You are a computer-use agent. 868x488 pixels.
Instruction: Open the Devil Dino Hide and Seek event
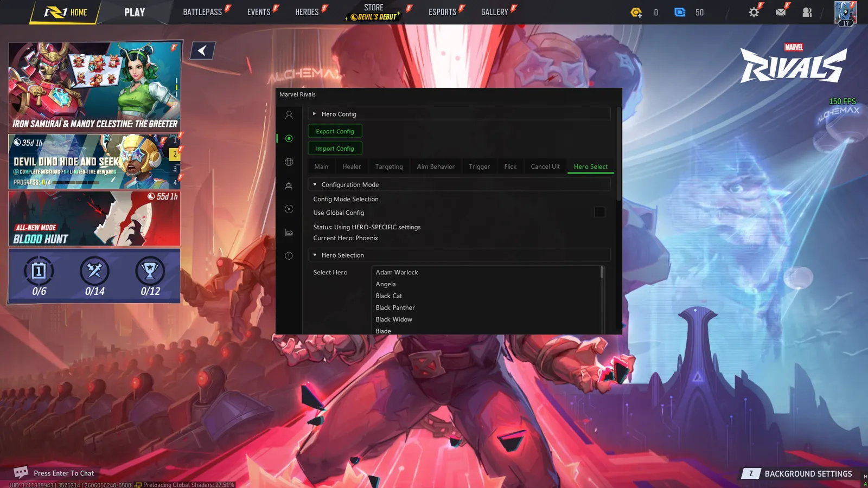94,162
